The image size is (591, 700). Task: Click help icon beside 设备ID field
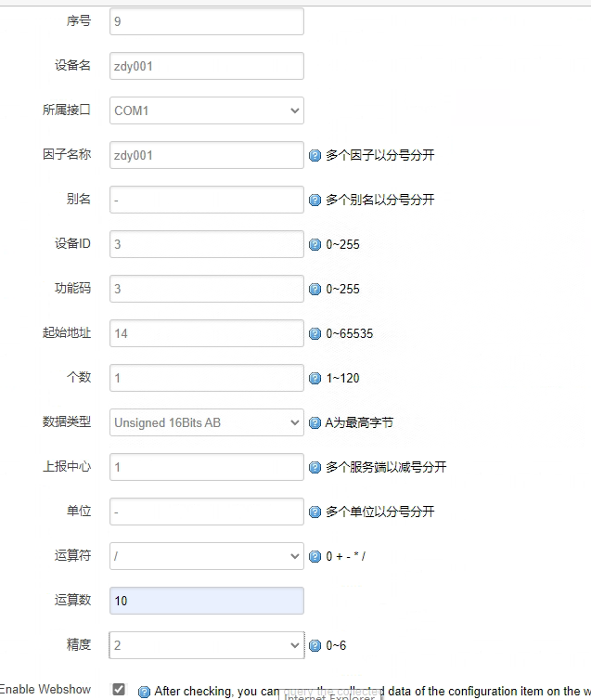(x=315, y=245)
